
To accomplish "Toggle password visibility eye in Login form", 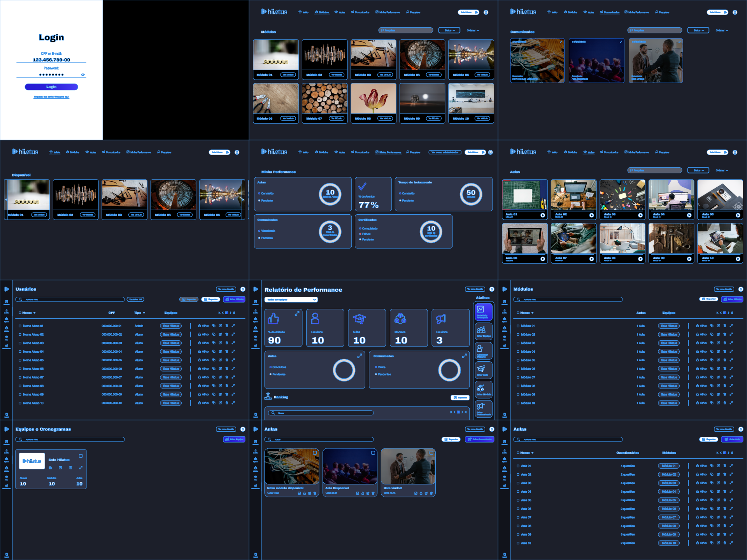I will pos(82,75).
